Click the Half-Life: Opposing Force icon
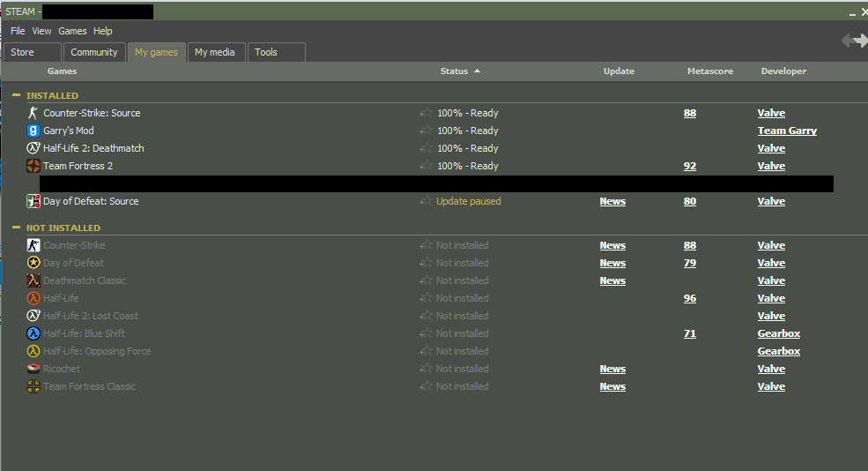Screen dimensions: 868x471 pos(33,351)
